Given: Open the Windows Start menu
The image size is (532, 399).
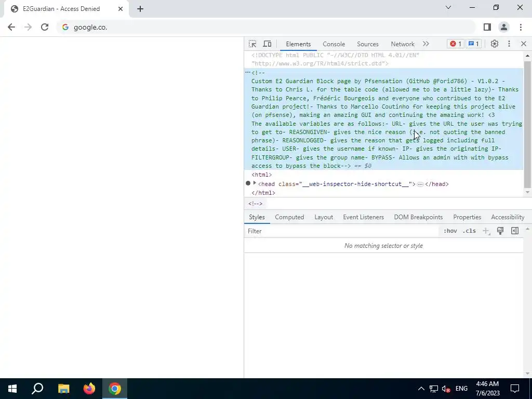Looking at the screenshot, I should pyautogui.click(x=12, y=389).
